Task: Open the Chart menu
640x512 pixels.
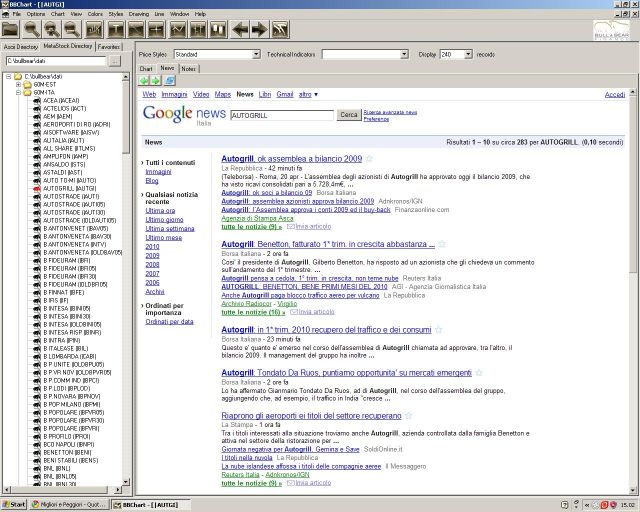Action: click(58, 14)
